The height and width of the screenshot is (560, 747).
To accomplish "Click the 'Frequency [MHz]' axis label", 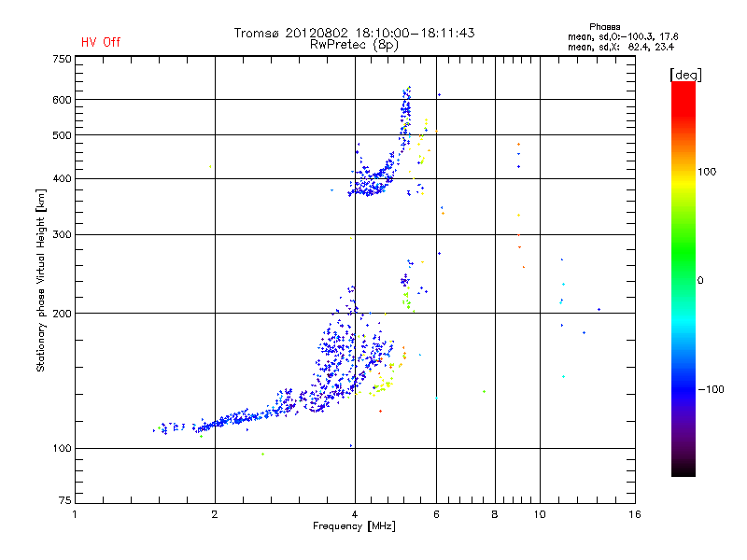I will [354, 526].
